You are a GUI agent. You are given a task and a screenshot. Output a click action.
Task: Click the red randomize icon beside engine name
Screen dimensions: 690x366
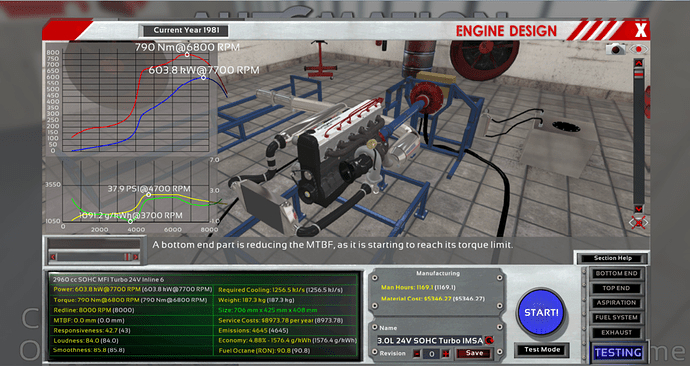pyautogui.click(x=489, y=340)
